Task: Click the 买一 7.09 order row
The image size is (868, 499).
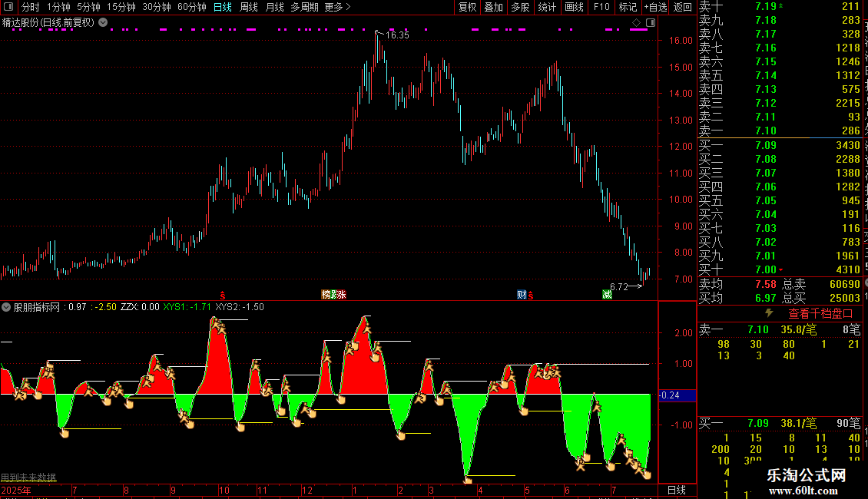Action: (780, 145)
